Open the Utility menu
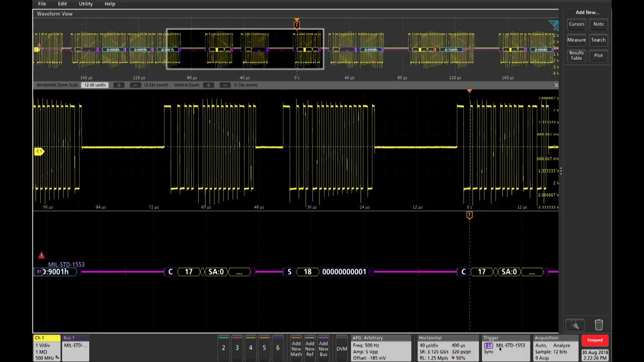The height and width of the screenshot is (362, 644). [86, 4]
